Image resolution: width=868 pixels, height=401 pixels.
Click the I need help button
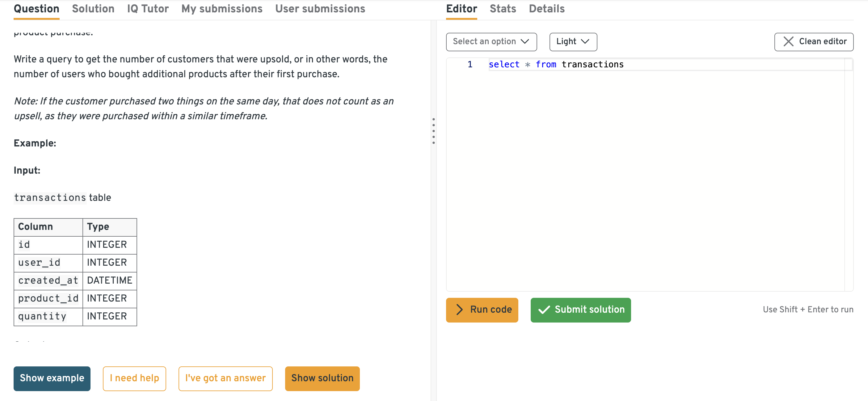[134, 378]
